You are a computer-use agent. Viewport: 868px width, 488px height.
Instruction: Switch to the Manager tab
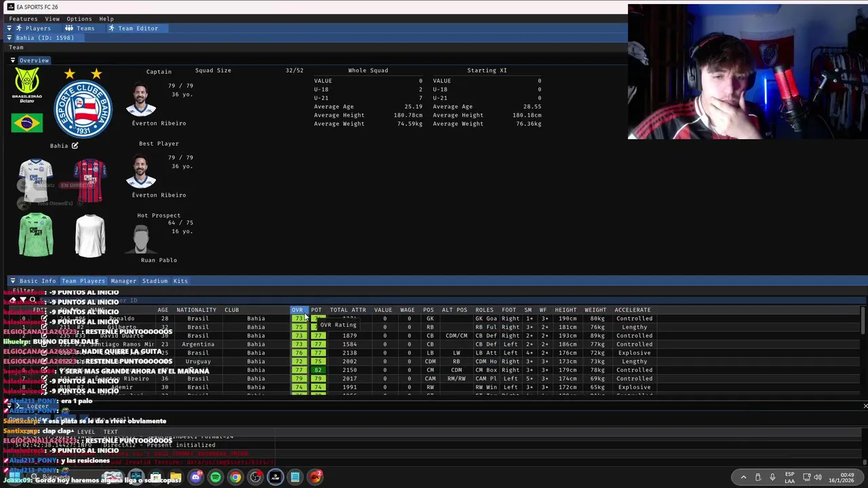tap(123, 281)
